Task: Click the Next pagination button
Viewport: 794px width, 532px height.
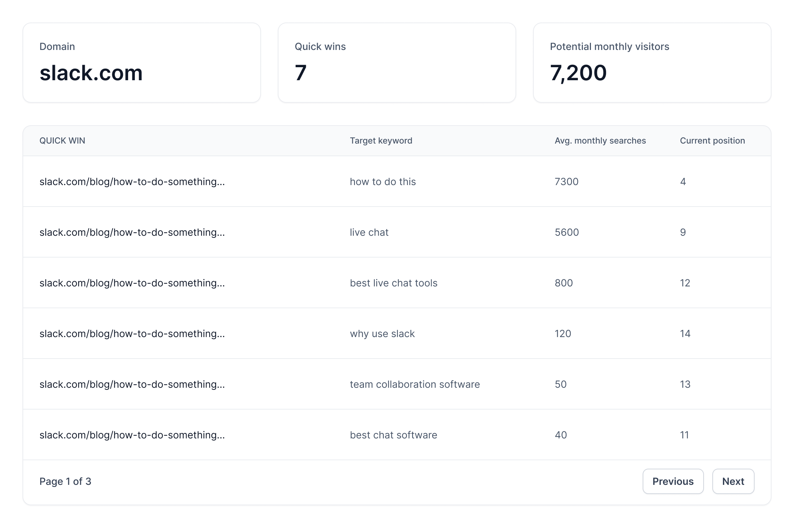Action: [x=733, y=481]
